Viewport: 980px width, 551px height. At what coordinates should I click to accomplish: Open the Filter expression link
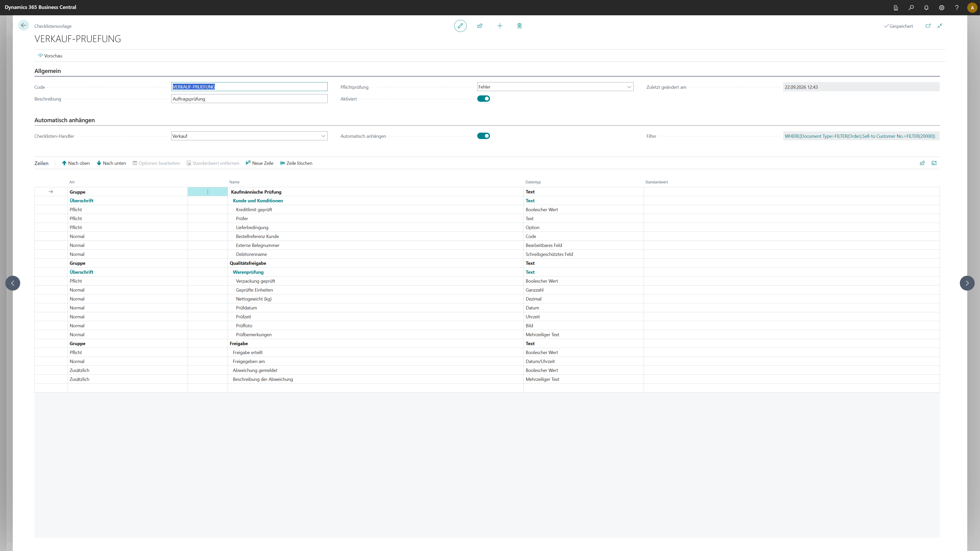[860, 136]
